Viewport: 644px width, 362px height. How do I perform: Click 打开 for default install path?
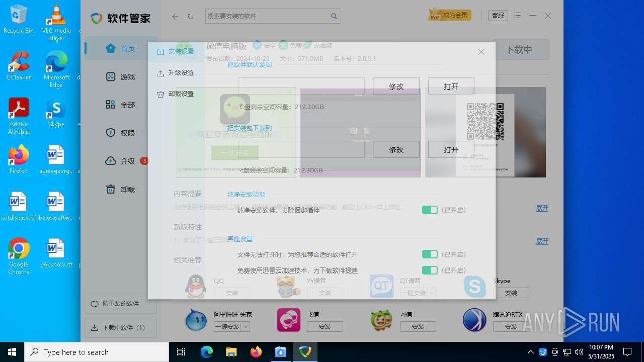[x=451, y=86]
